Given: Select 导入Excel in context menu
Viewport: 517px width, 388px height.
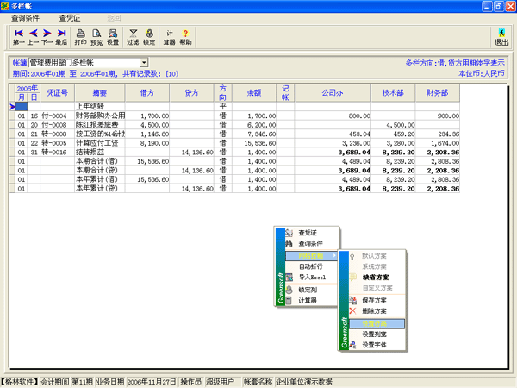Looking at the screenshot, I should pos(312,277).
